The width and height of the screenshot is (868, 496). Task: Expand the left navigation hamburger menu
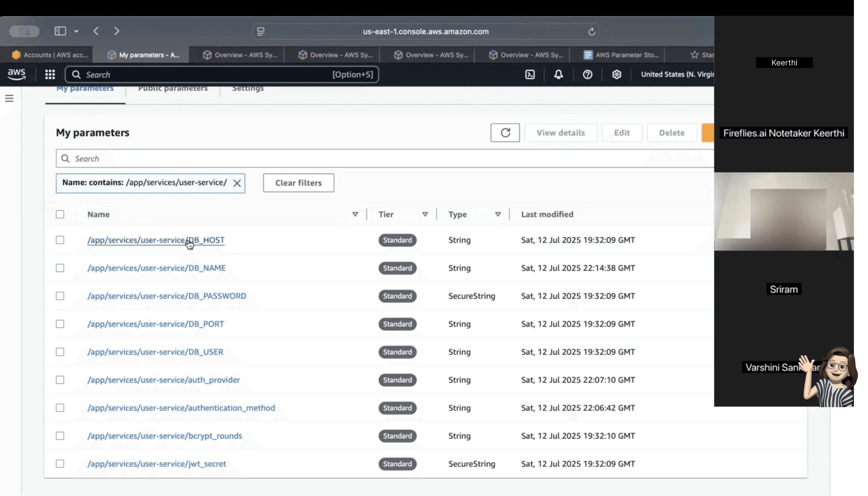(x=10, y=98)
